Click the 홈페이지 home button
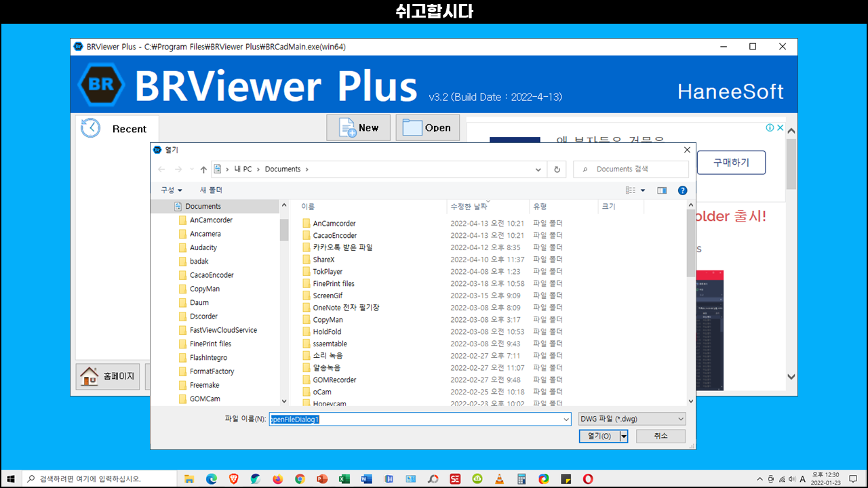 [108, 376]
